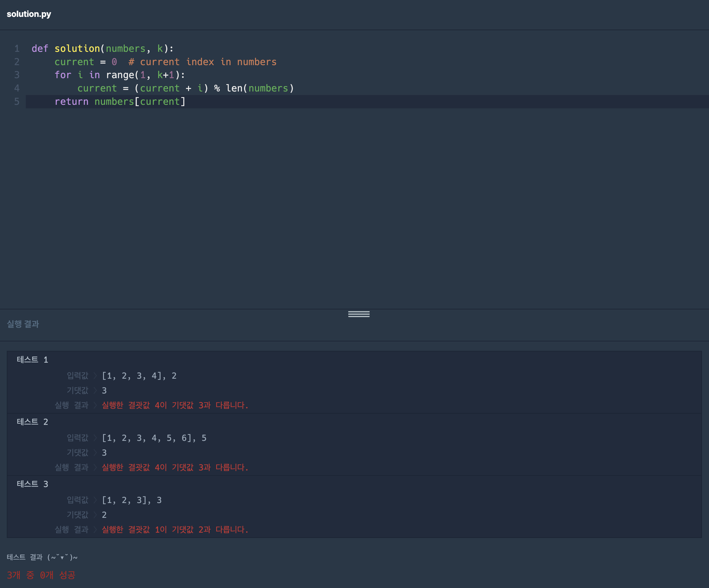
Task: Click the red error message for Test 3
Action: point(175,530)
